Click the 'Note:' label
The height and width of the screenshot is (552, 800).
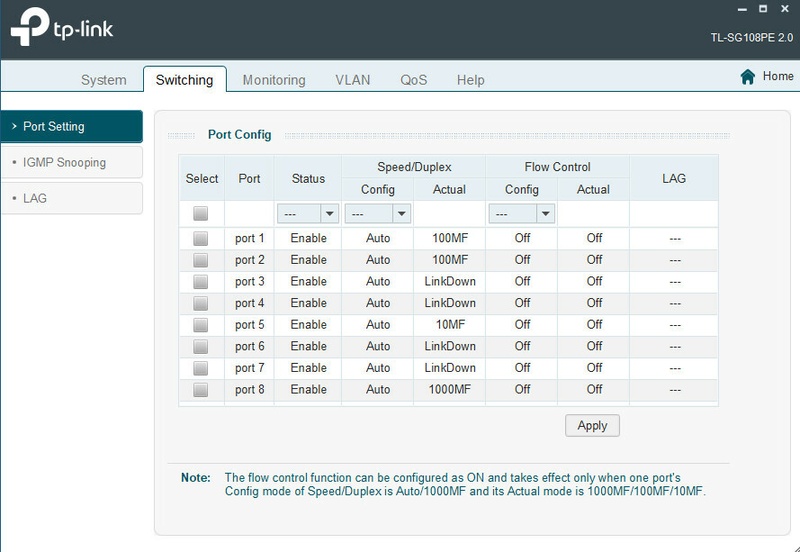196,478
